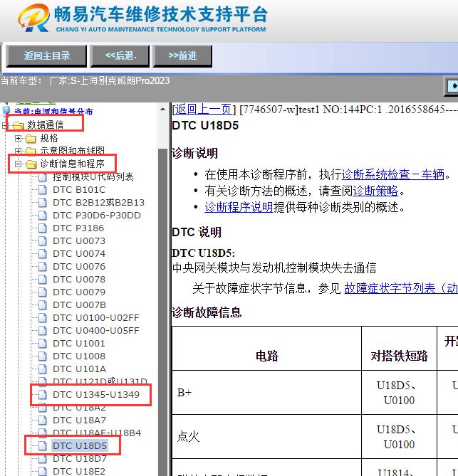This screenshot has height=476, width=458.
Task: Click document icon beside DTC U18A7
Action: coord(43,420)
